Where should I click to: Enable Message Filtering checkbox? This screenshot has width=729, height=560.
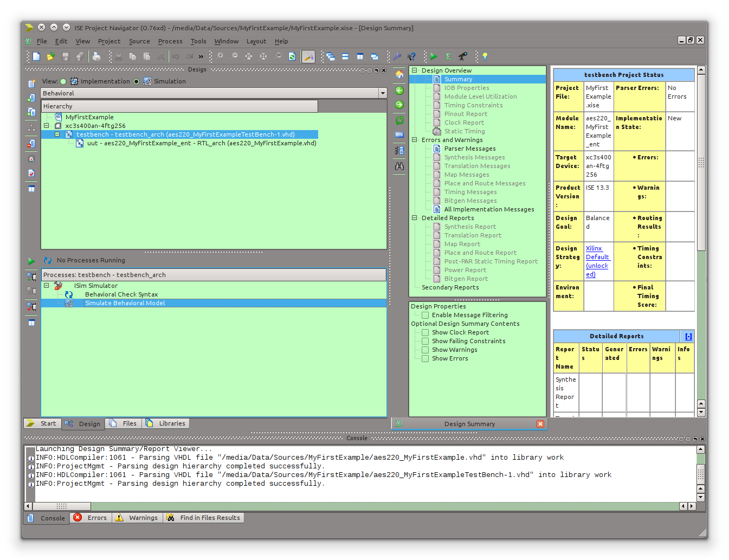pyautogui.click(x=425, y=315)
